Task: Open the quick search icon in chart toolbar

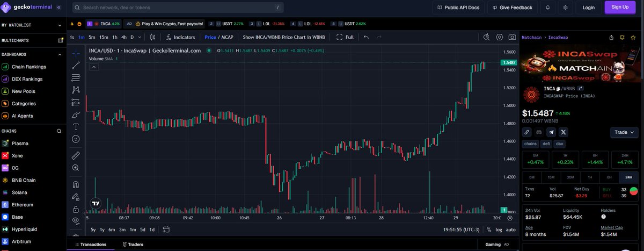Action: tap(486, 37)
